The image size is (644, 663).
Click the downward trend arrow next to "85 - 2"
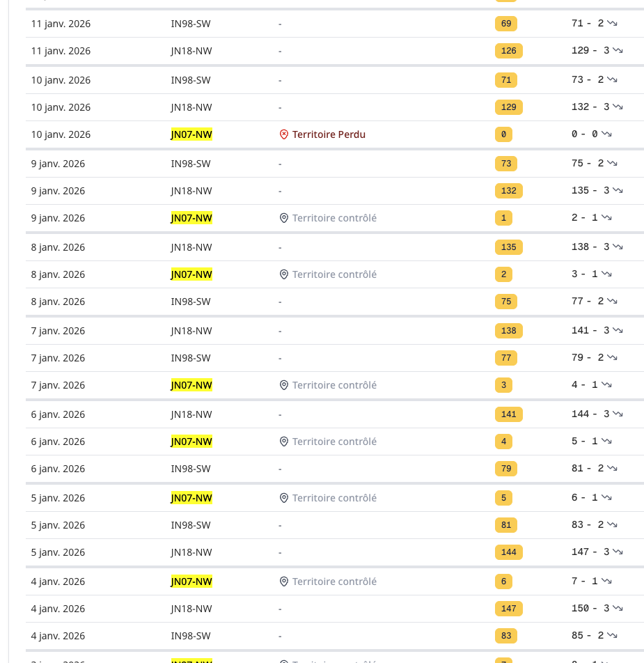pyautogui.click(x=612, y=636)
